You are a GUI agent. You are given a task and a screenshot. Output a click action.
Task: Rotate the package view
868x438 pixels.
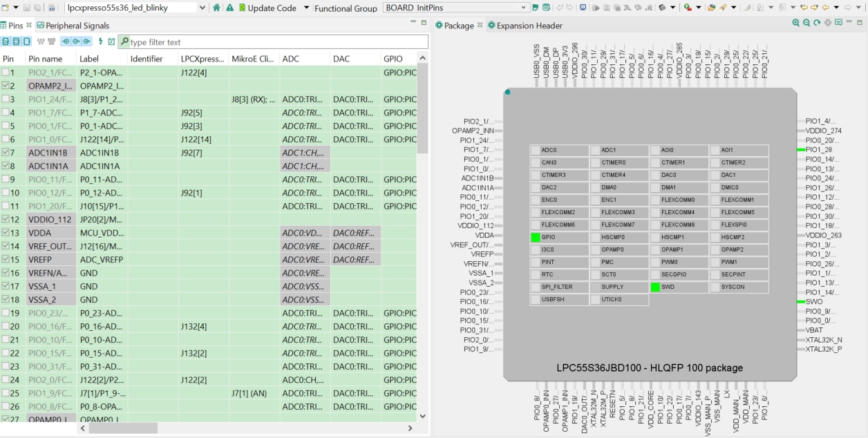pos(817,23)
